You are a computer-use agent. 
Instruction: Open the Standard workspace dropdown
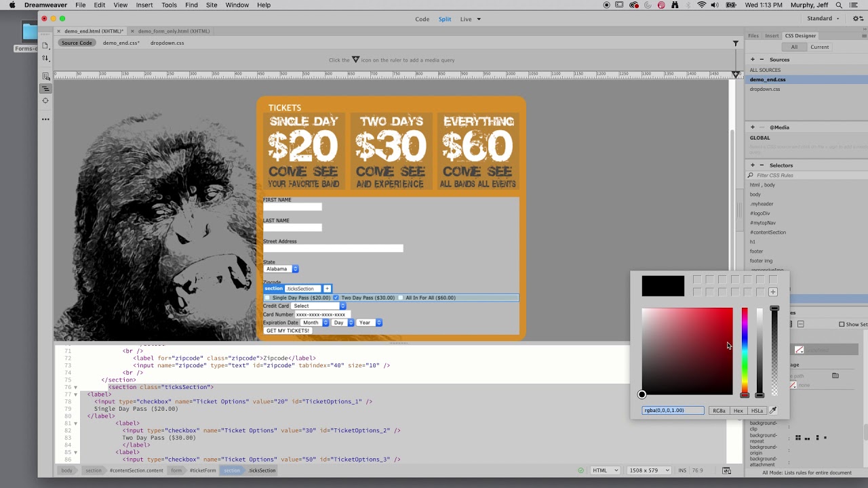(x=823, y=18)
